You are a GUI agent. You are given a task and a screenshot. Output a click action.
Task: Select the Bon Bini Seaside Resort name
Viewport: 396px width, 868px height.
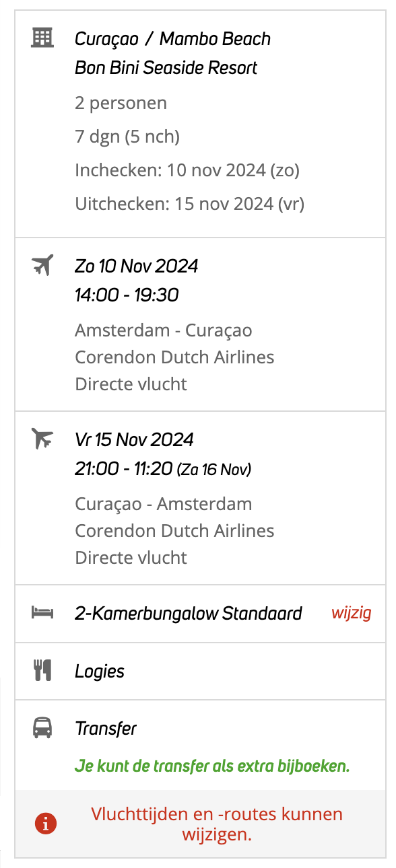coord(166,68)
